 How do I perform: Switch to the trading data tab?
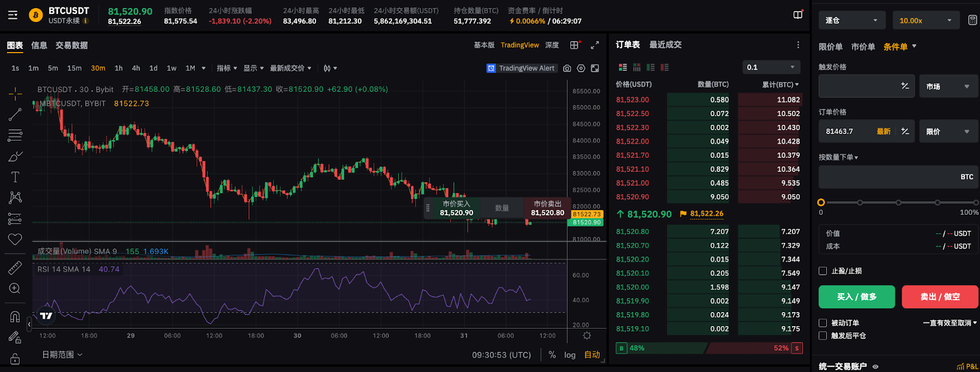72,45
